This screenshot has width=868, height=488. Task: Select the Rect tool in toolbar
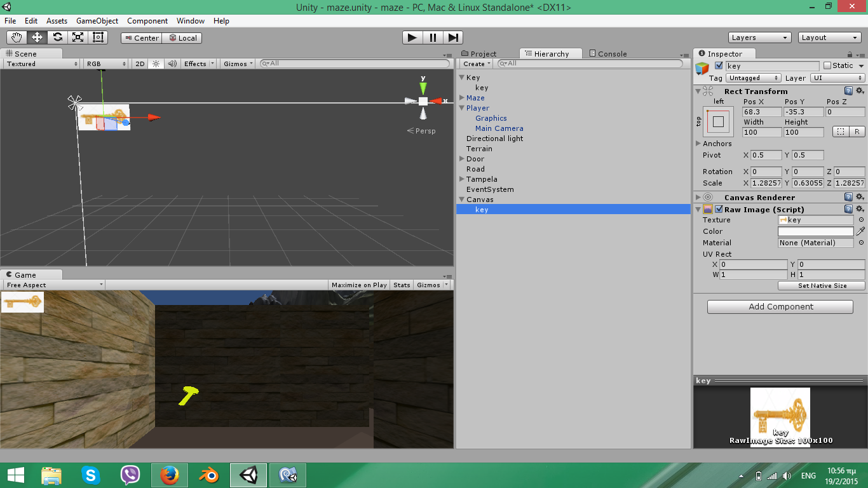(98, 37)
